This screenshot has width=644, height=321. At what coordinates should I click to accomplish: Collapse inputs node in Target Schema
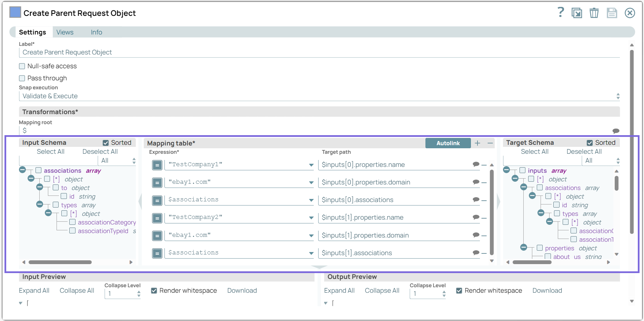click(506, 170)
